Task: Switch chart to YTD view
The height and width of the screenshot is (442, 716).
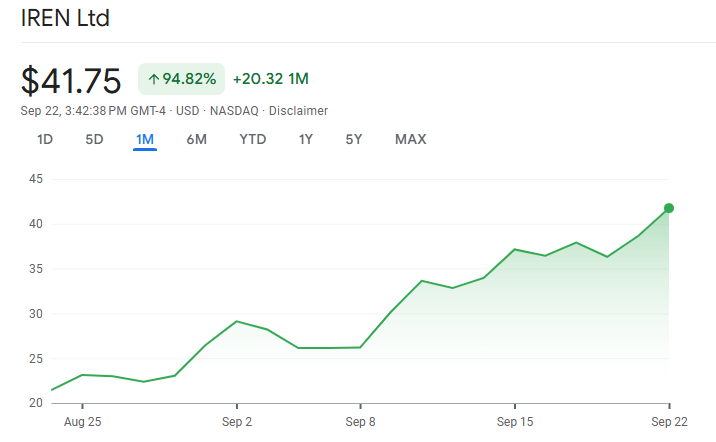Action: pyautogui.click(x=253, y=139)
